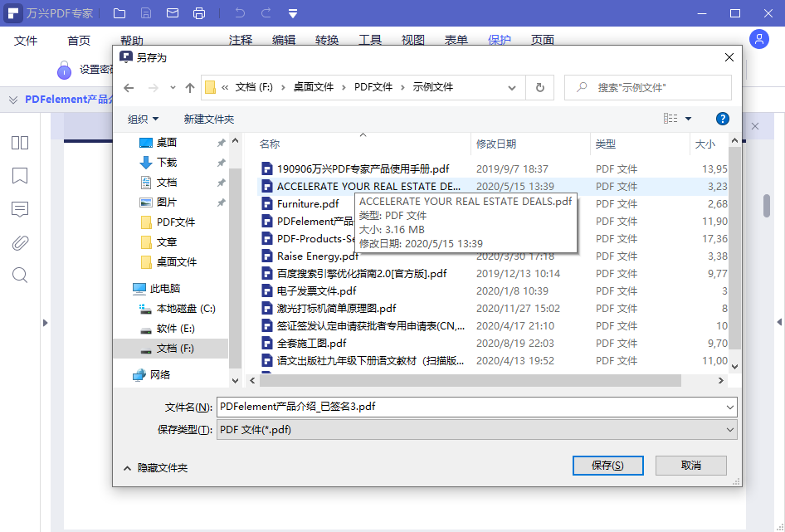Image resolution: width=785 pixels, height=532 pixels.
Task: Open the 保存类型 file type dropdown
Action: click(x=729, y=430)
